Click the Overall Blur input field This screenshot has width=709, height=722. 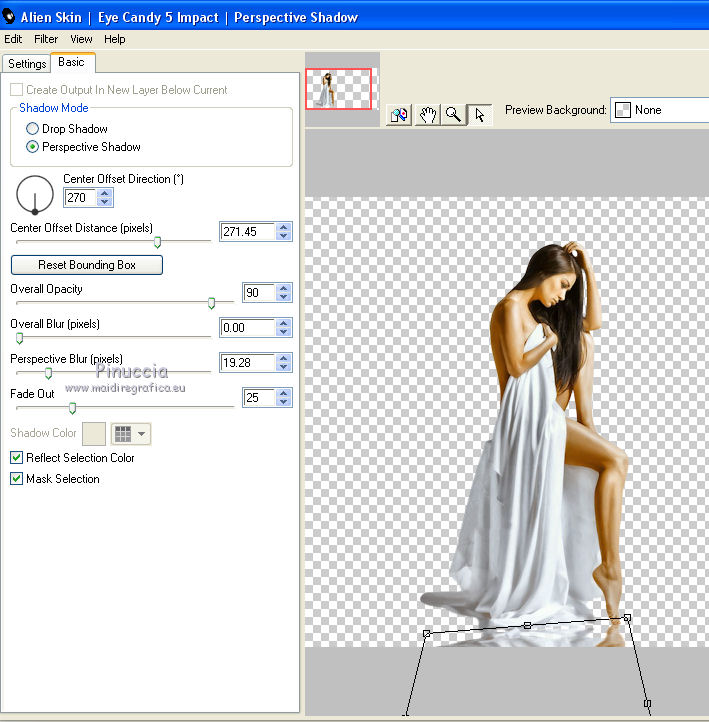coord(248,327)
